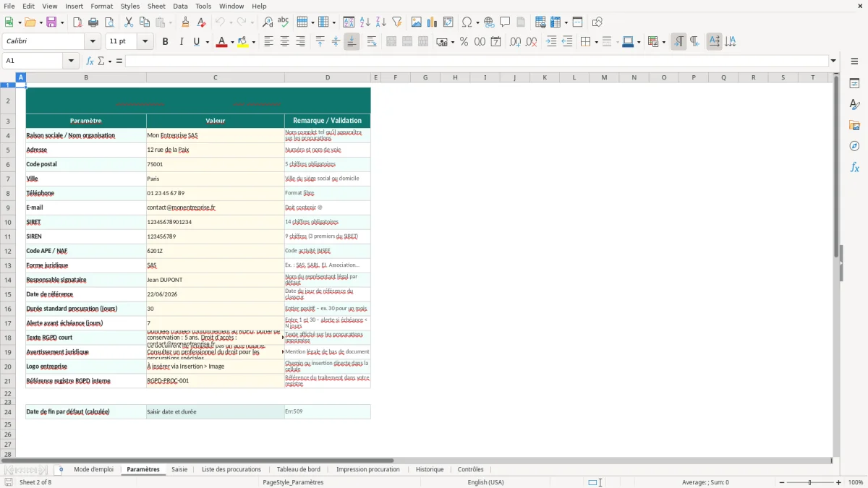Image resolution: width=868 pixels, height=488 pixels.
Task: Click Sheet 2 of 8 status
Action: pyautogui.click(x=35, y=482)
